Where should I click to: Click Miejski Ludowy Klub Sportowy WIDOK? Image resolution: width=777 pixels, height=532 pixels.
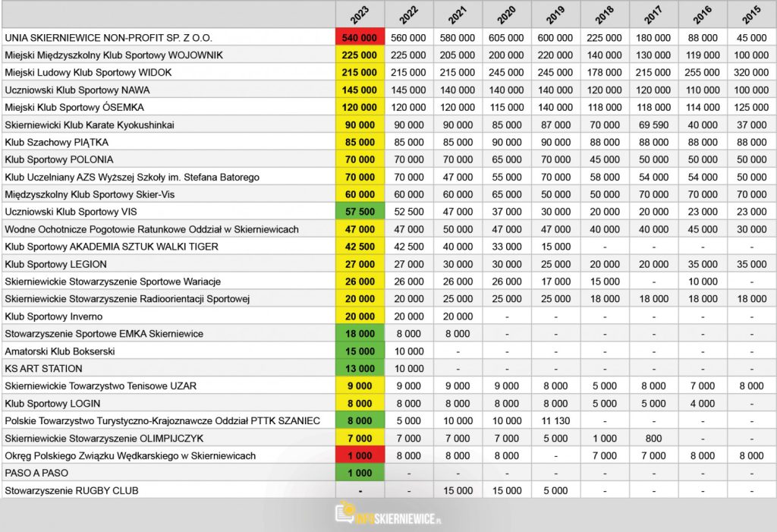point(88,72)
